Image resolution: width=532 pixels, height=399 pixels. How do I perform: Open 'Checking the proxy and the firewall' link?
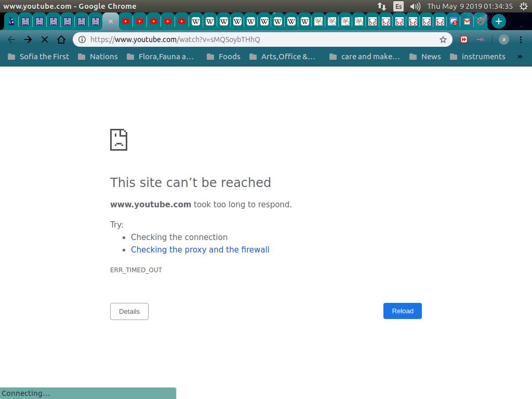tap(200, 250)
